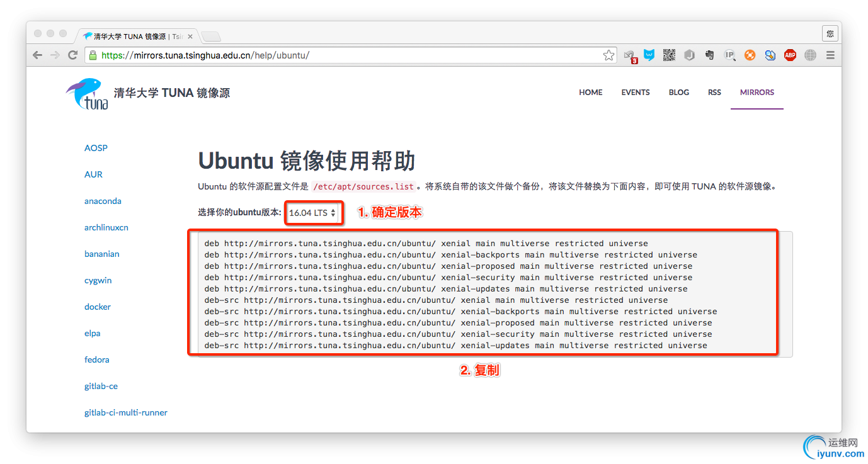Open the QR code extension

(x=669, y=55)
